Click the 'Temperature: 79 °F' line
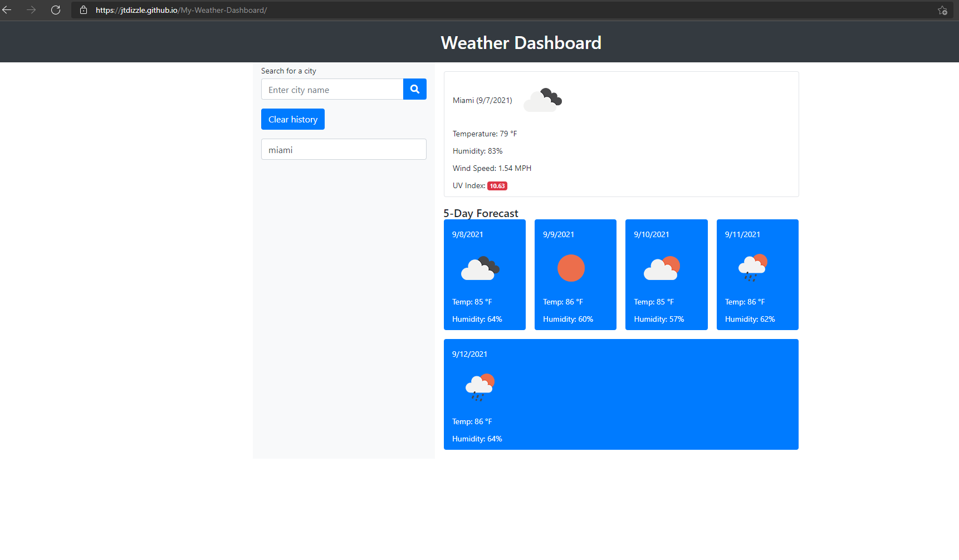Image resolution: width=959 pixels, height=560 pixels. coord(485,134)
